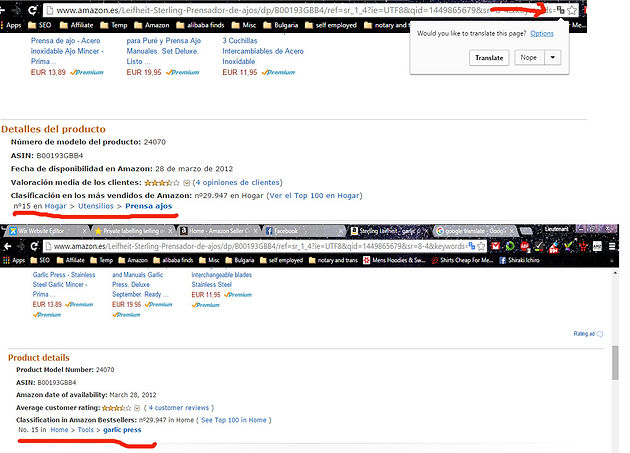The height and width of the screenshot is (453, 630).
Task: Open the Adblock Plus extension icon
Action: coord(525,246)
